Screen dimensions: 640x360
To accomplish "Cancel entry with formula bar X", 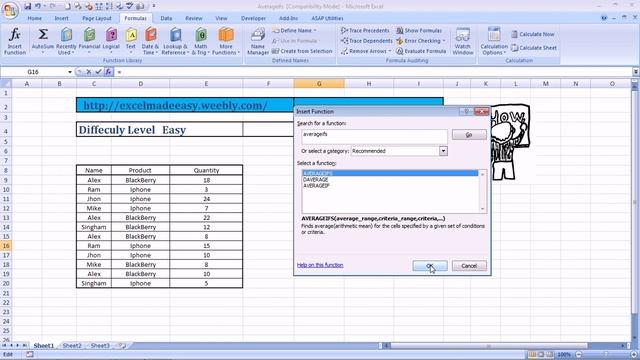I will point(89,72).
